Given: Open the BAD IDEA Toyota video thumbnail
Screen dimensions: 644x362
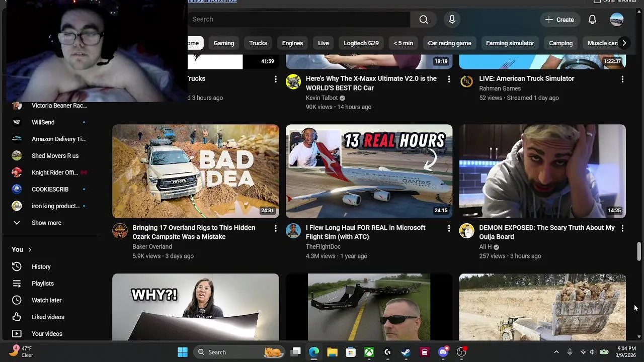Looking at the screenshot, I should [x=196, y=171].
